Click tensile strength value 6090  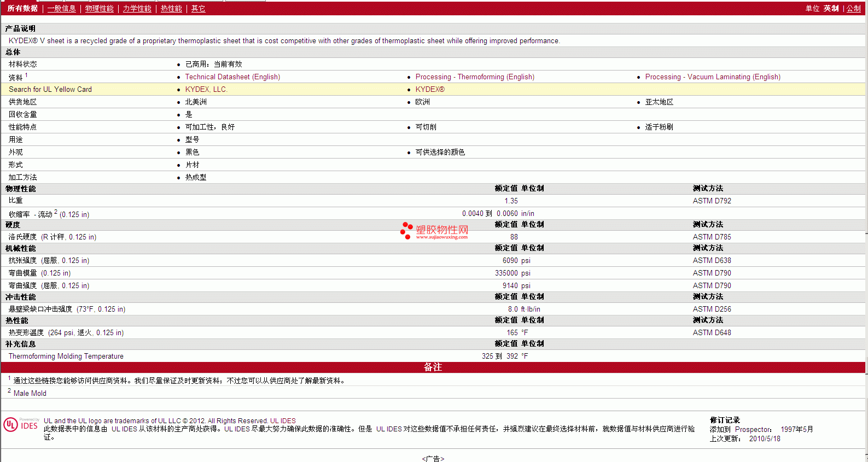click(510, 261)
